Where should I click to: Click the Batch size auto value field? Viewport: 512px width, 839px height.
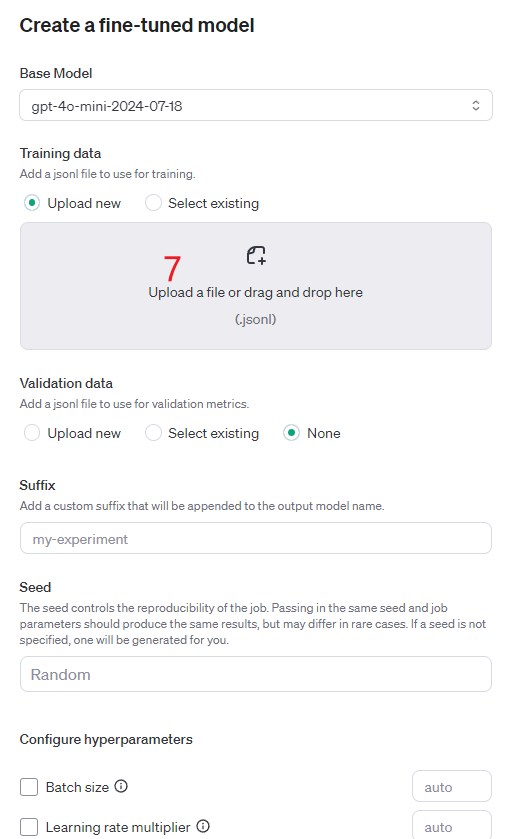coord(452,787)
